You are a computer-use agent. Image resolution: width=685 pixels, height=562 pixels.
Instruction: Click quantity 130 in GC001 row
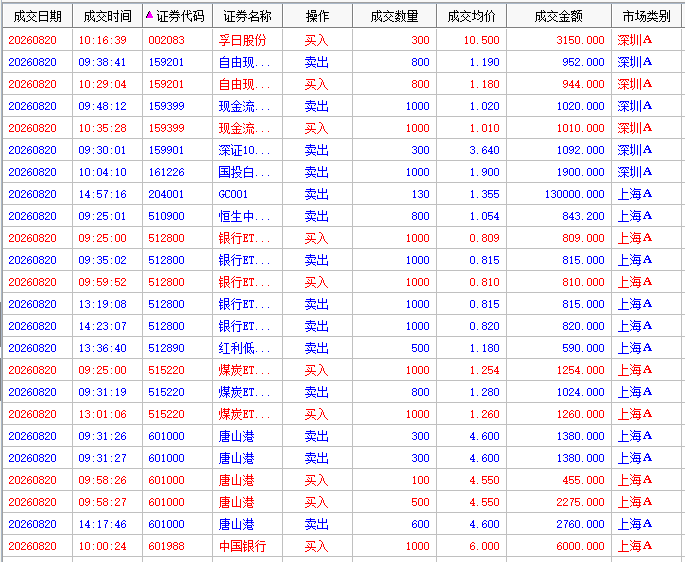[420, 194]
